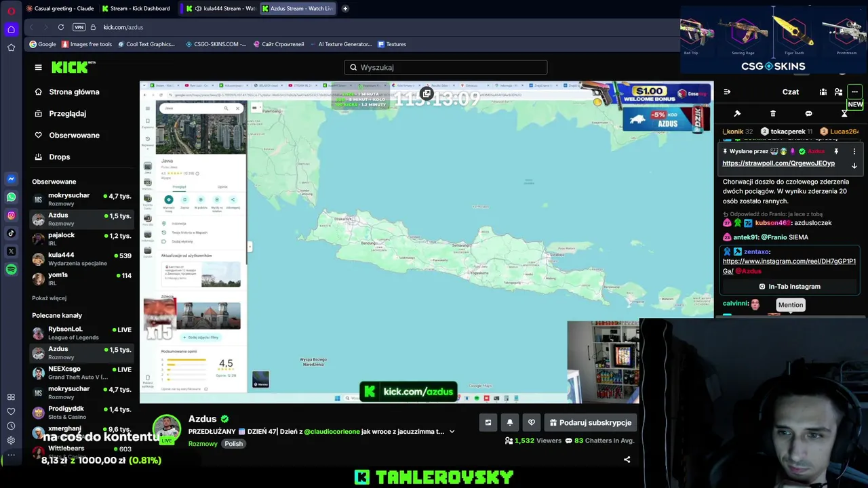Click the Kick logo
Screen dimensions: 868x488
(73, 67)
